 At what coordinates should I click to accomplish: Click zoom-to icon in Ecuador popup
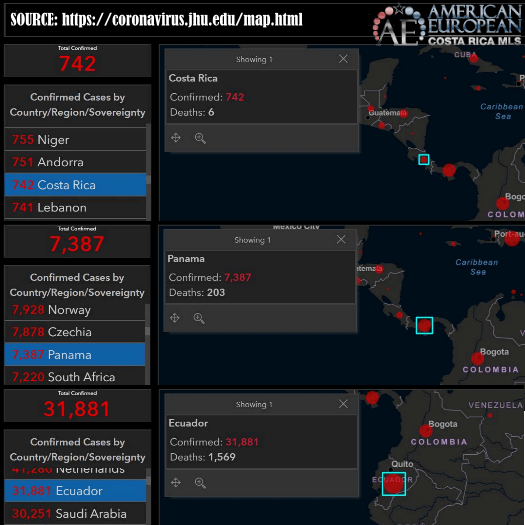coord(200,483)
